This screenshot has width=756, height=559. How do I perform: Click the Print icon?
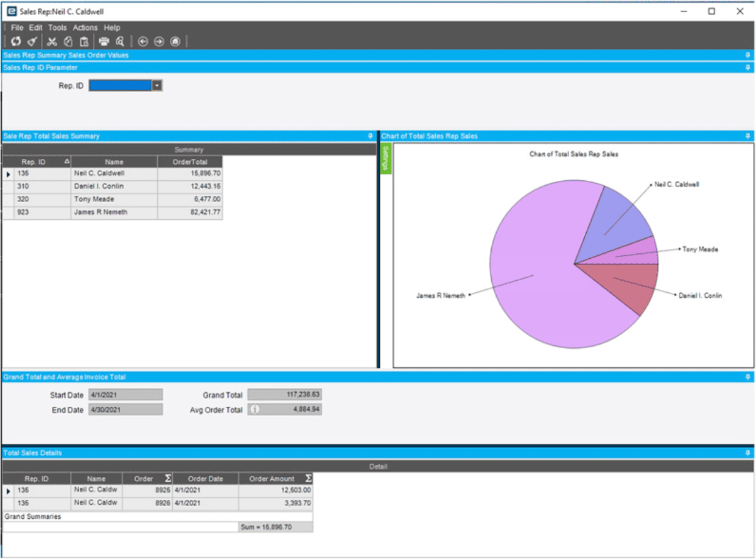[x=104, y=41]
